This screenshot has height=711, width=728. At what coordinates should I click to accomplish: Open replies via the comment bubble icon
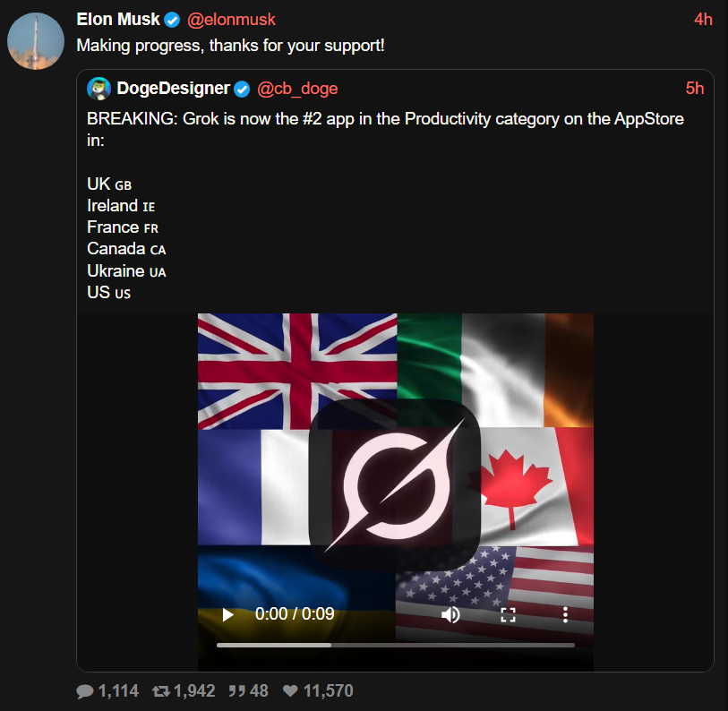pos(85,691)
